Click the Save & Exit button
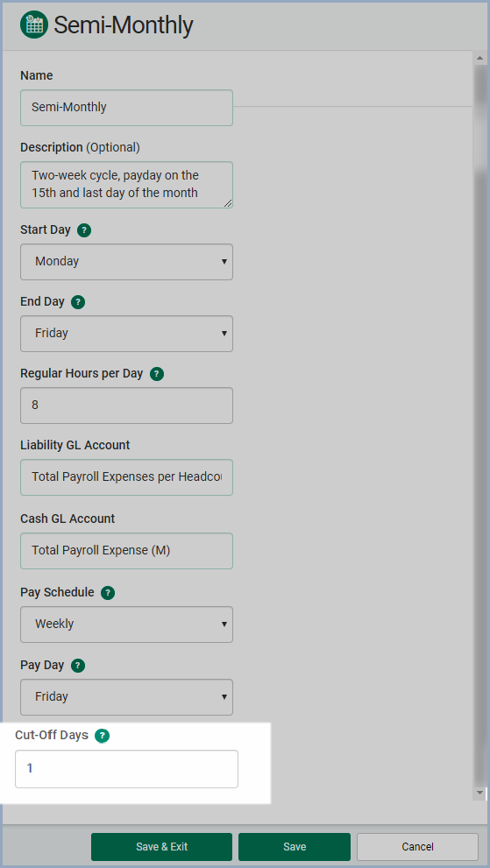The width and height of the screenshot is (490, 868). 162,847
